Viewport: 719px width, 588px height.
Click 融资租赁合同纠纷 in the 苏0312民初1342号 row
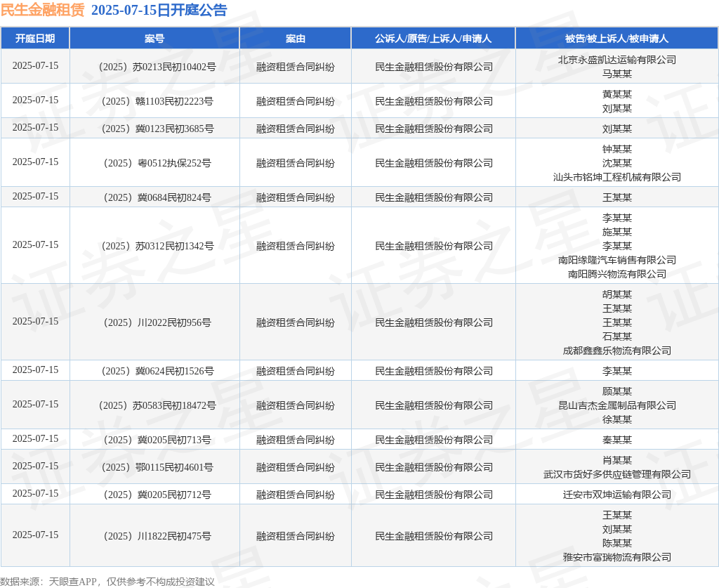tap(296, 246)
